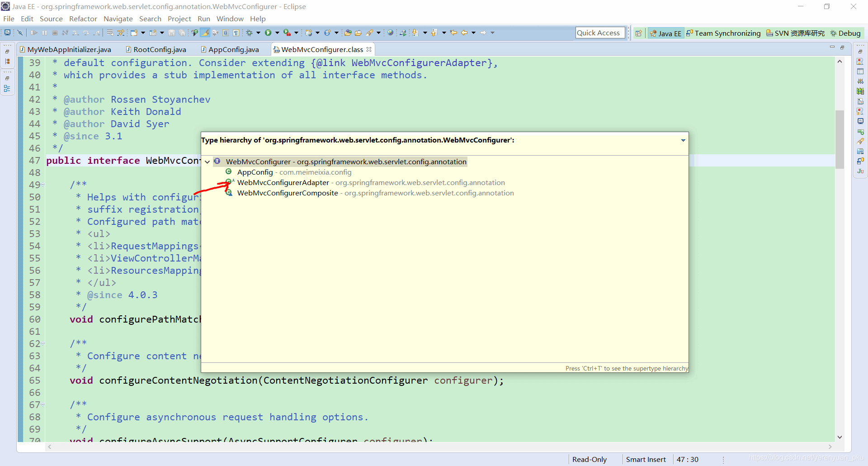Open the Run button dropdown arrow
The height and width of the screenshot is (466, 868).
[277, 33]
